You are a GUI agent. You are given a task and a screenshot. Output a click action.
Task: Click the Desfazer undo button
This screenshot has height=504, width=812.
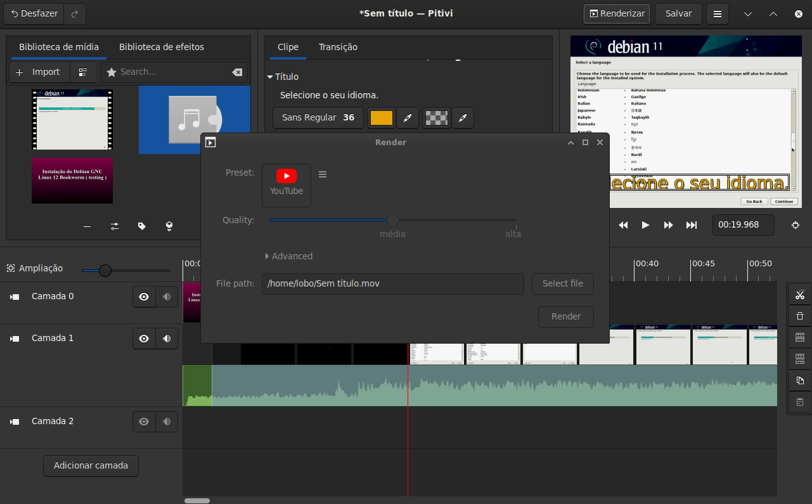[x=34, y=13]
